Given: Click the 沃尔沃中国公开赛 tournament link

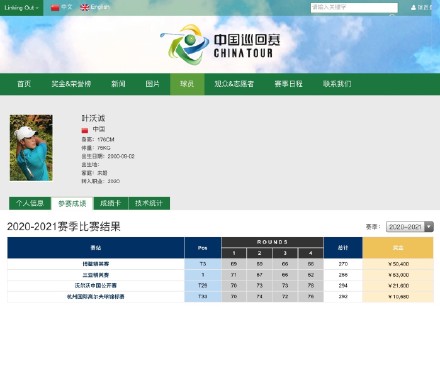Looking at the screenshot, I should [96, 286].
